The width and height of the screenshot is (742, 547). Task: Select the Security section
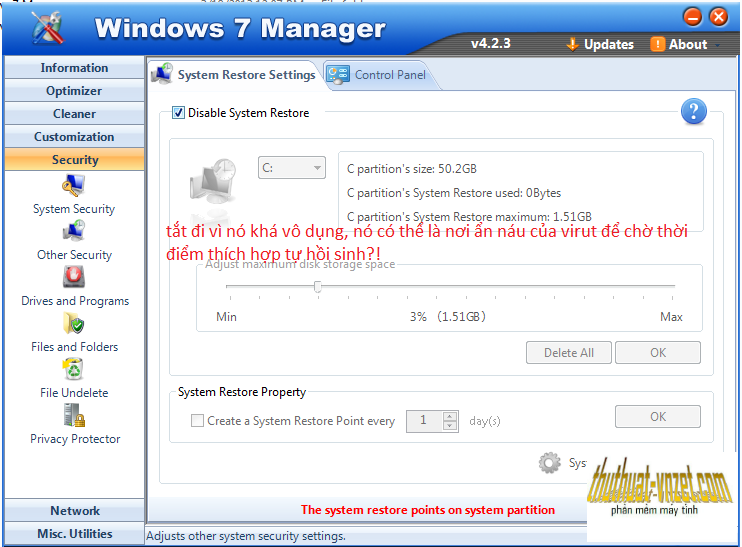tap(74, 159)
